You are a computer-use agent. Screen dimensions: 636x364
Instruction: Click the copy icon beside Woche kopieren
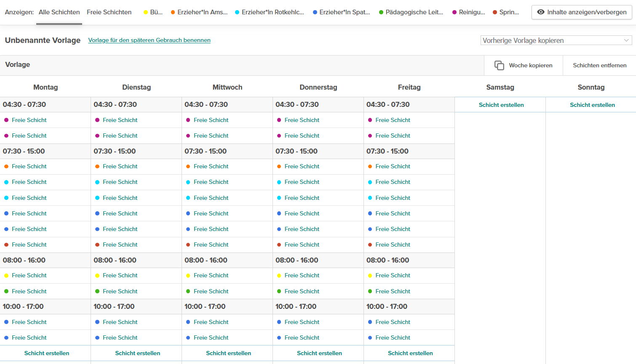click(499, 65)
